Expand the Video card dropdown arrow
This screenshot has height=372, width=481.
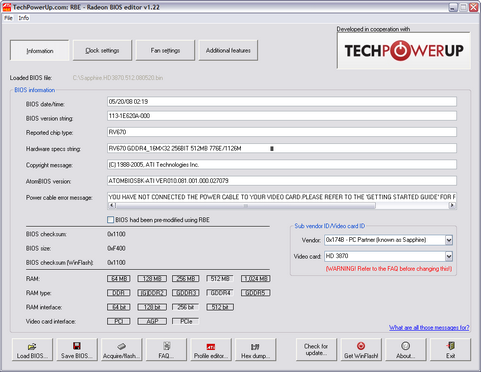pos(449,256)
